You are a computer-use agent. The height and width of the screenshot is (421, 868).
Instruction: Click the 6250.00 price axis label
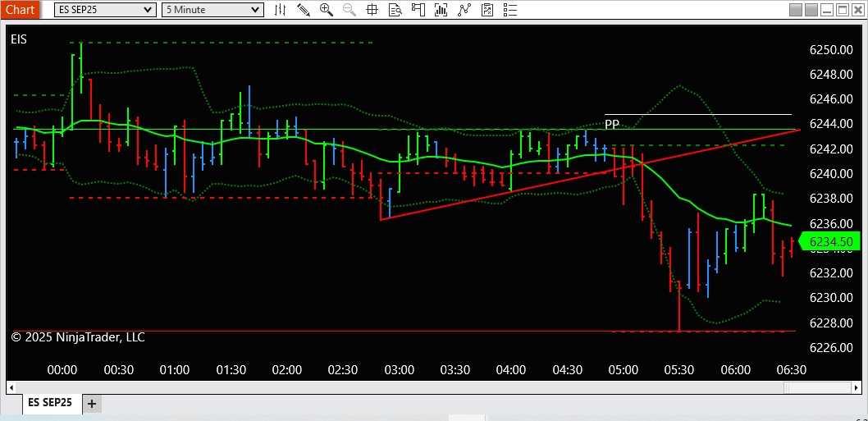831,50
